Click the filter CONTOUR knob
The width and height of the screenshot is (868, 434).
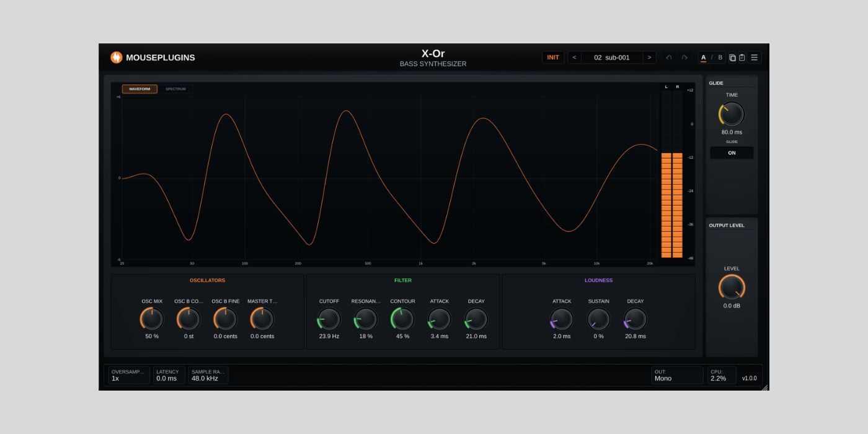402,319
